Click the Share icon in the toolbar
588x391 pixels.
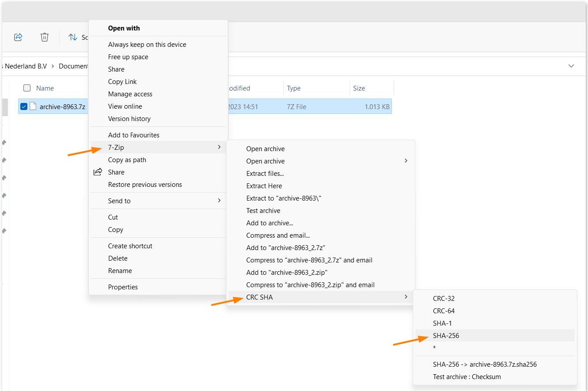click(x=18, y=37)
